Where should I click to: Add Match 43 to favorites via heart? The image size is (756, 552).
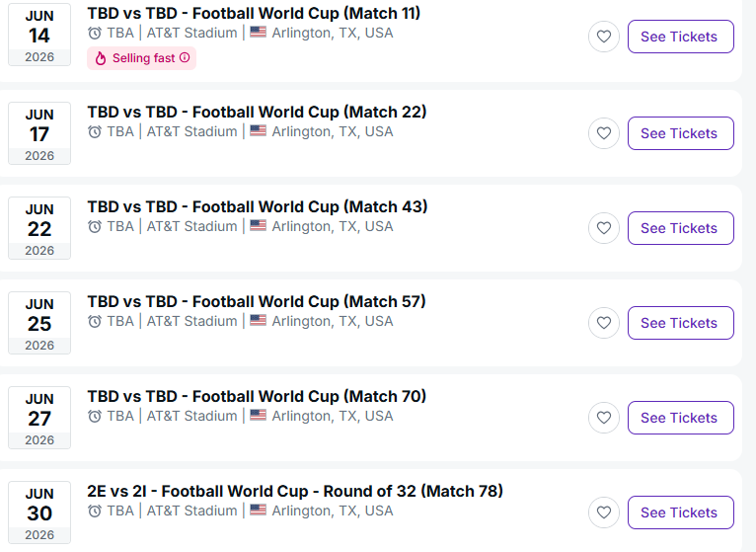tap(604, 228)
